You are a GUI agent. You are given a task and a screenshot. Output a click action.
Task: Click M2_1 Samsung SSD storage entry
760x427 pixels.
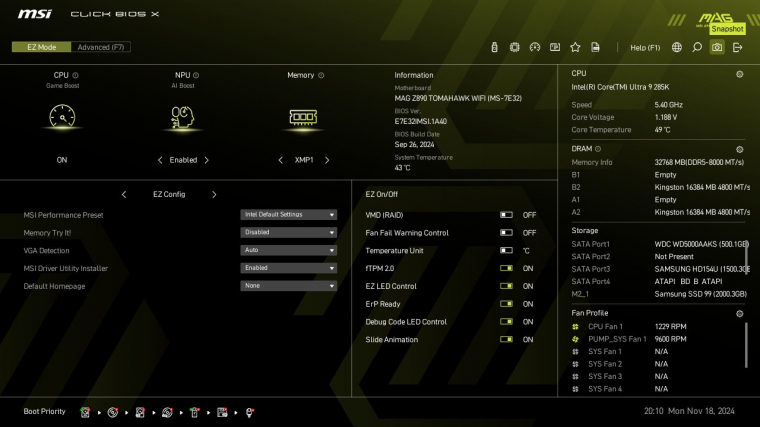click(x=660, y=294)
